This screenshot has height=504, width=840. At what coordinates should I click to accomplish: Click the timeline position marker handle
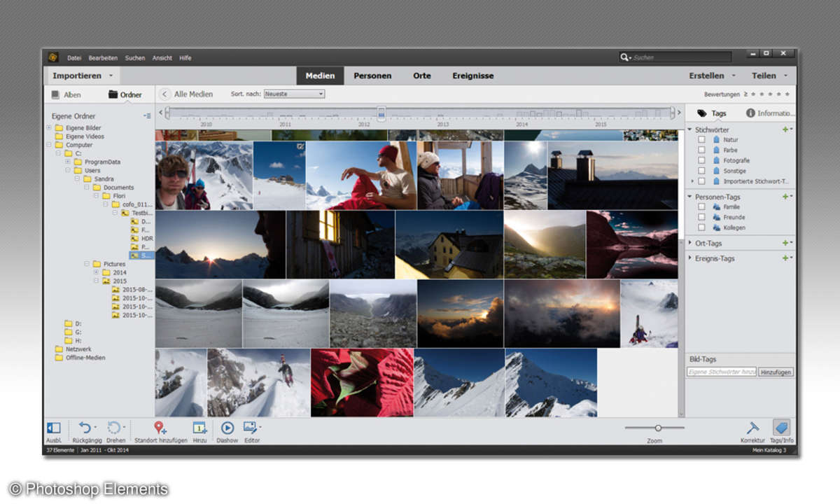[x=381, y=113]
